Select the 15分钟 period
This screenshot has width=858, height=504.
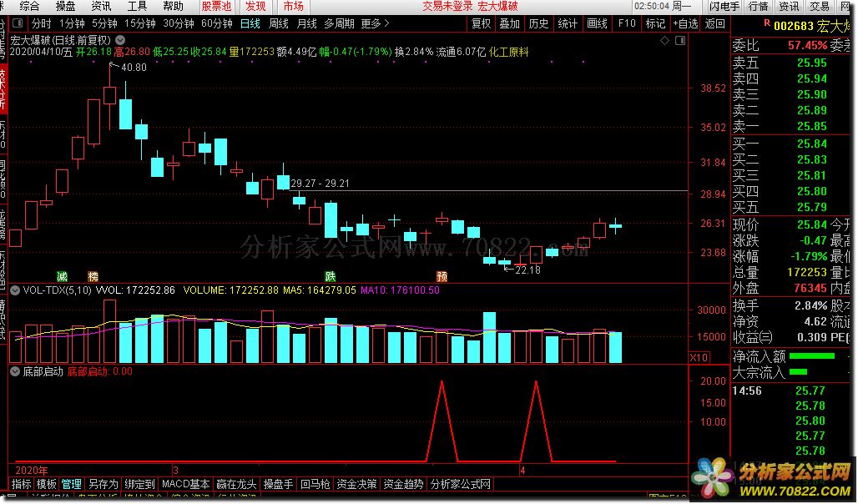pos(140,23)
